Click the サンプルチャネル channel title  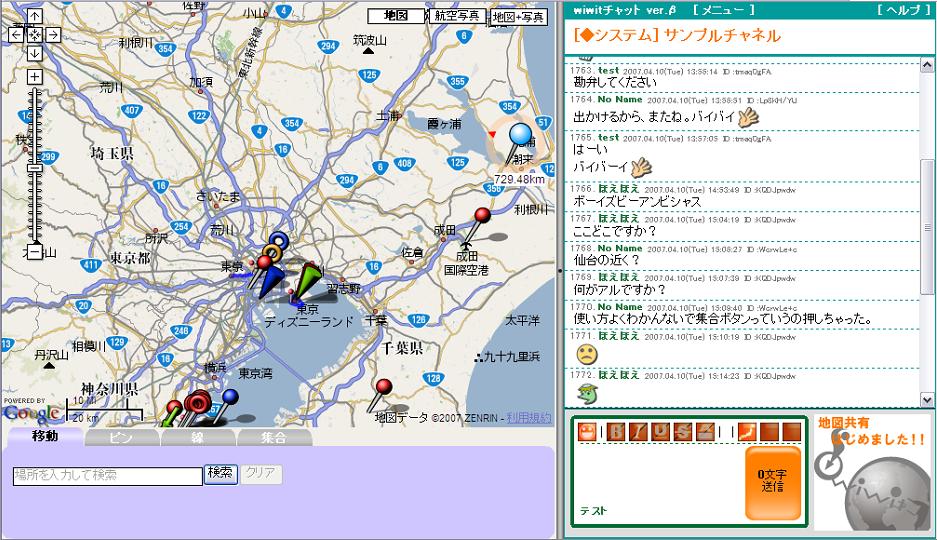[722, 36]
